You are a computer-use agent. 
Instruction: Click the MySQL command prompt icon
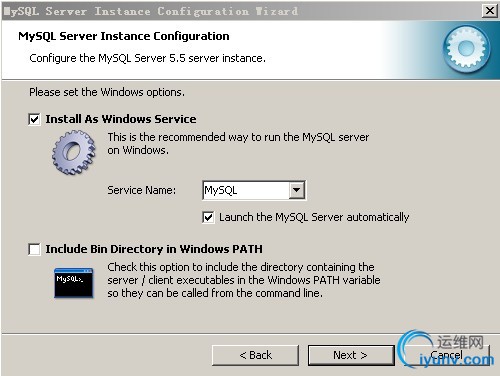74,283
